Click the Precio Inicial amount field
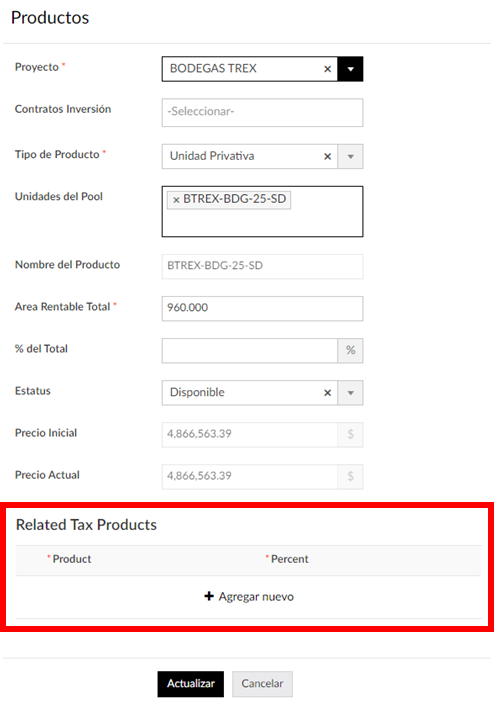 pos(250,434)
